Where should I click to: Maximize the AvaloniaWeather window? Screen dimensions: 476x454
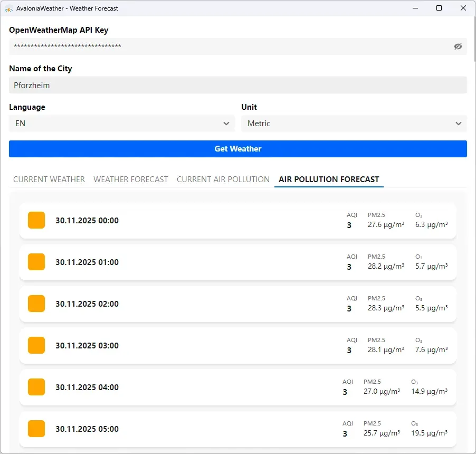(439, 8)
